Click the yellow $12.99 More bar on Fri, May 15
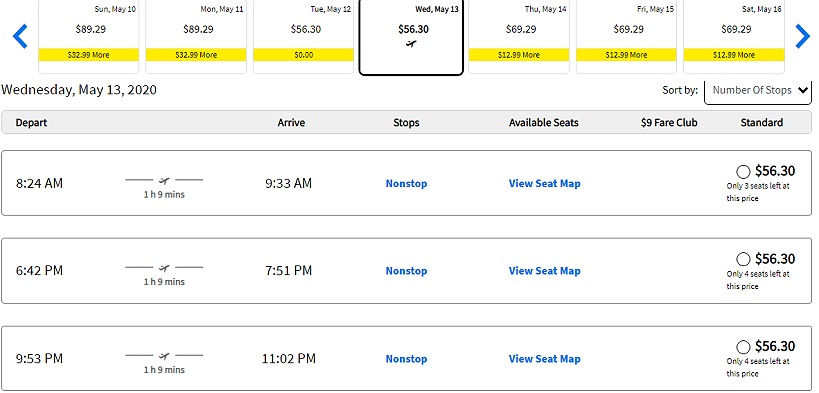This screenshot has width=819, height=393. pos(626,55)
